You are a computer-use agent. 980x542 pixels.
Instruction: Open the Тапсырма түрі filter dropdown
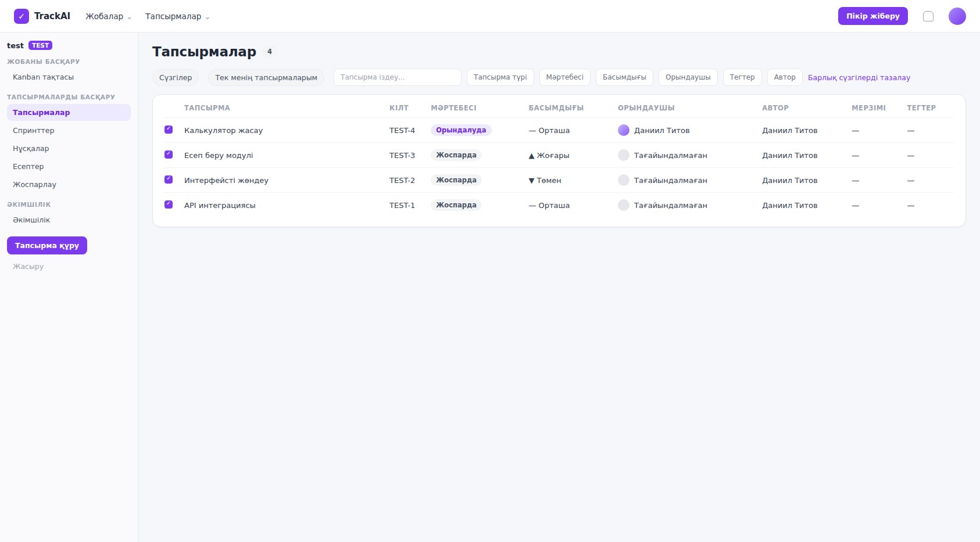(500, 77)
